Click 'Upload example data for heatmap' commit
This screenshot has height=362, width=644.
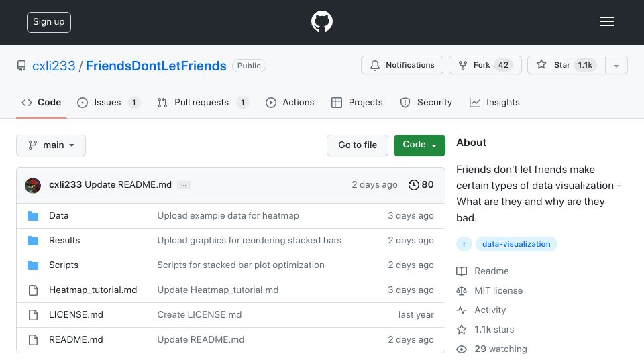pyautogui.click(x=228, y=216)
